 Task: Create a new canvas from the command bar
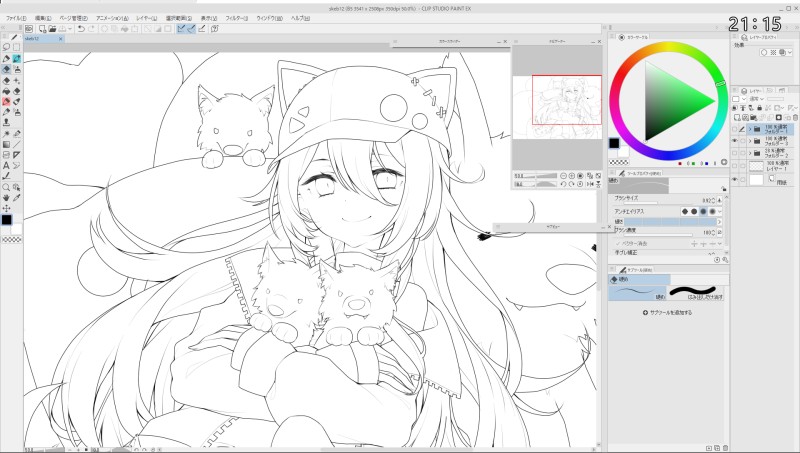tap(42, 29)
